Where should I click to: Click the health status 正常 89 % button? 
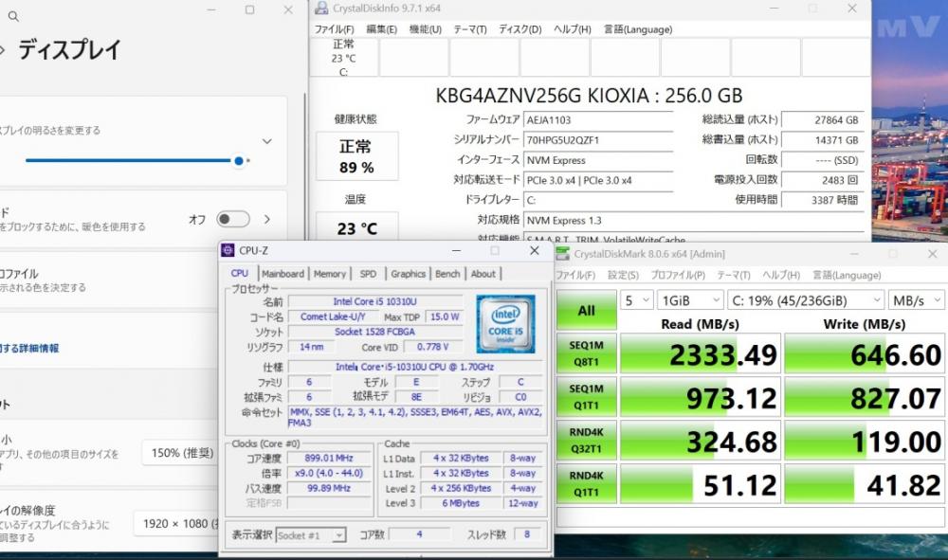click(x=356, y=156)
